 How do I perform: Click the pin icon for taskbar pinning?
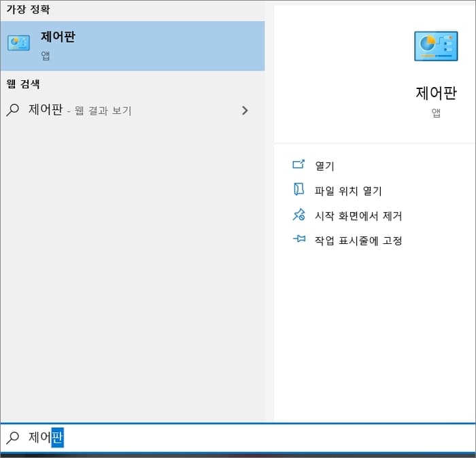tap(299, 239)
